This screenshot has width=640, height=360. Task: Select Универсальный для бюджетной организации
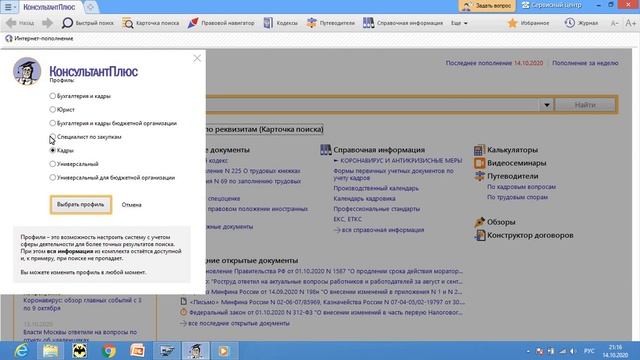point(52,177)
